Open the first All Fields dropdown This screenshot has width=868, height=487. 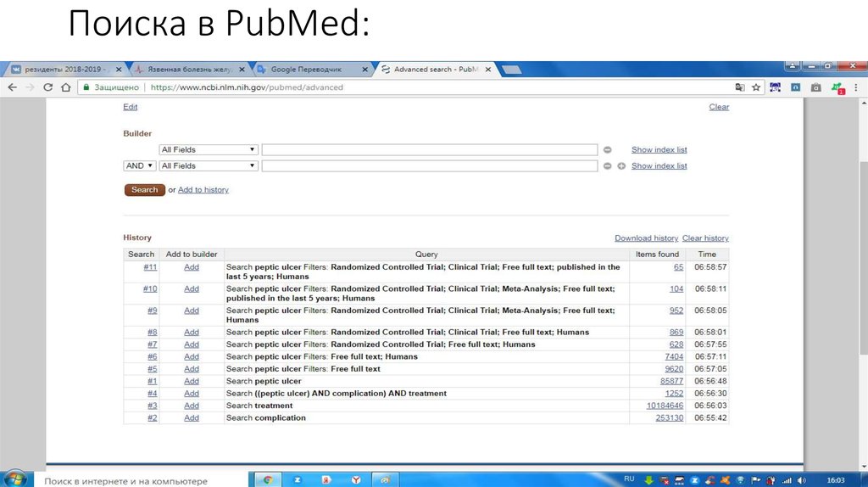click(209, 149)
